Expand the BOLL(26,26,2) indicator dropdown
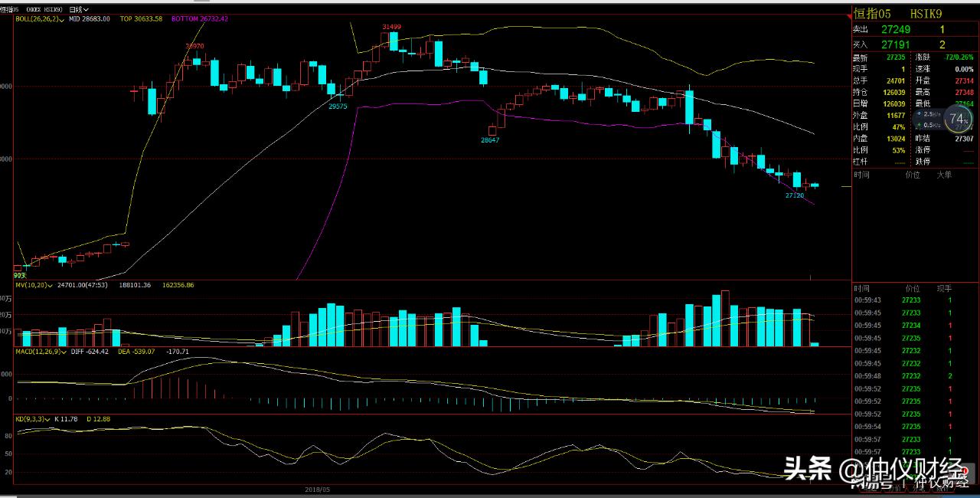Image resolution: width=980 pixels, height=498 pixels. pyautogui.click(x=40, y=18)
